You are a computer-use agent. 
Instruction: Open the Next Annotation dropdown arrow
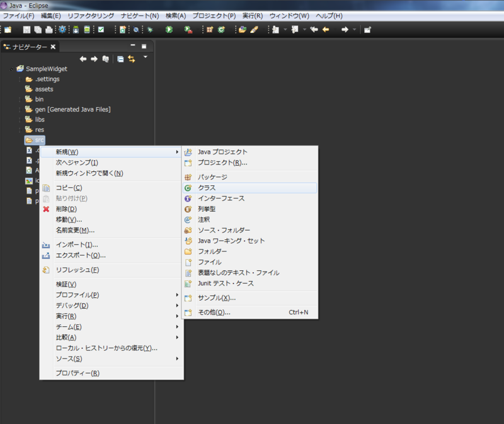[285, 30]
